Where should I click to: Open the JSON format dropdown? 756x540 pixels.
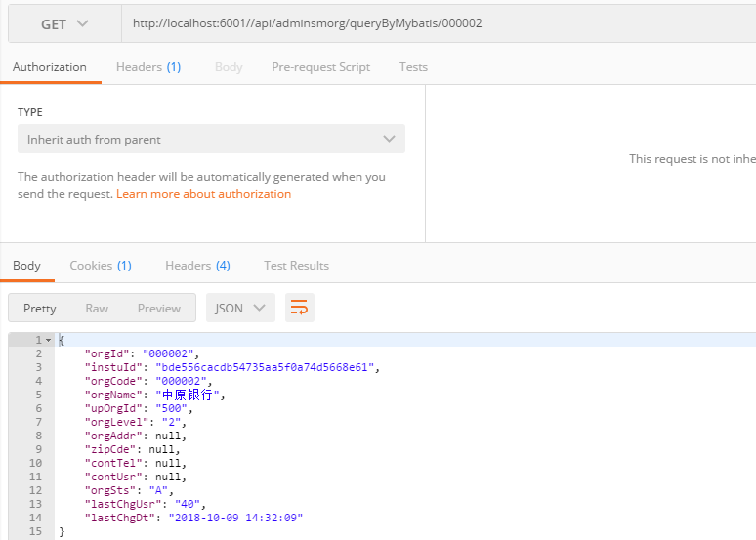click(x=239, y=308)
